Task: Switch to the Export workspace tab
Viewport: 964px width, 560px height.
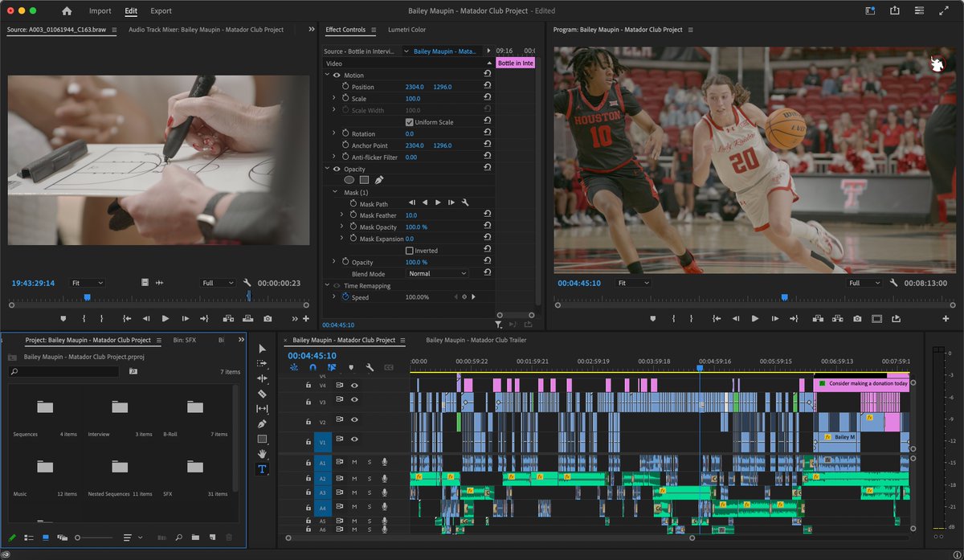Action: [x=161, y=11]
